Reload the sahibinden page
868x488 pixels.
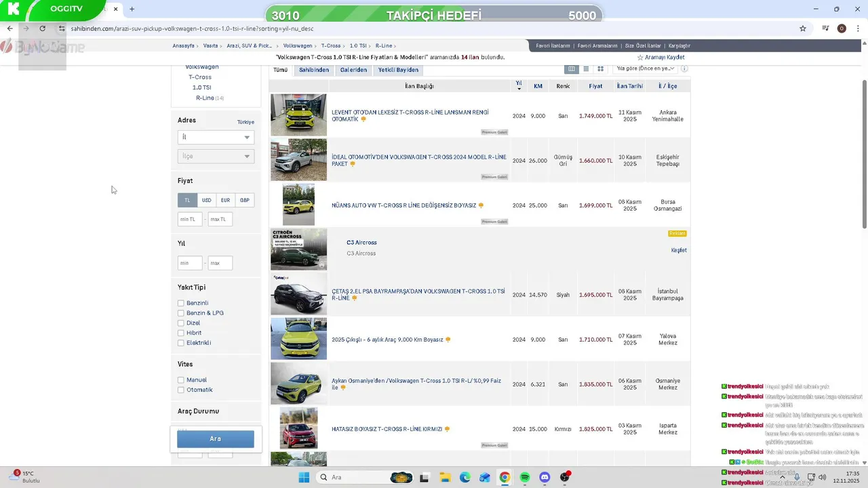coord(42,28)
